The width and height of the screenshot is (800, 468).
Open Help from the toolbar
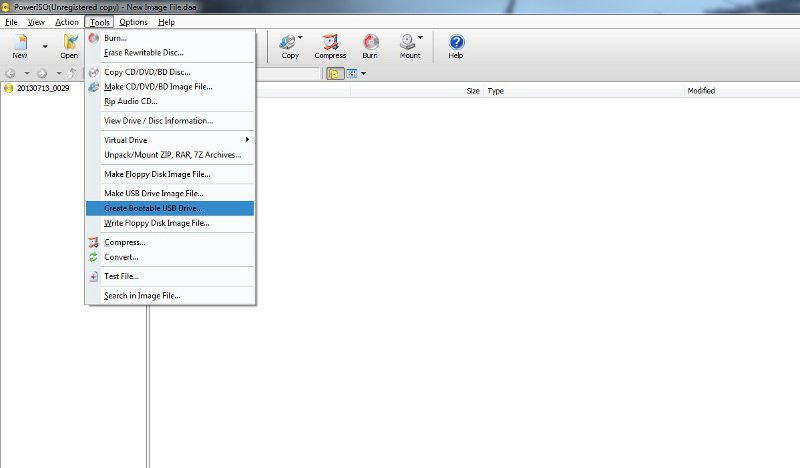click(x=456, y=45)
